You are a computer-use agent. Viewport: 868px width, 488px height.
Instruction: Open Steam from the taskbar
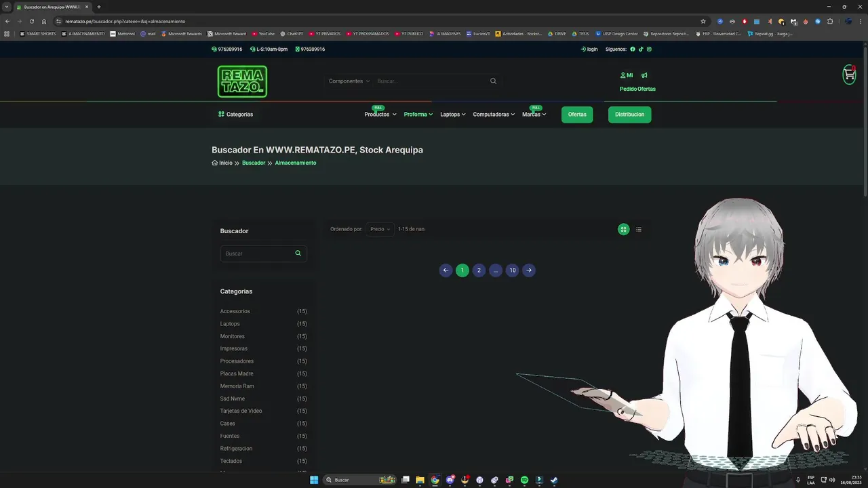point(554,480)
